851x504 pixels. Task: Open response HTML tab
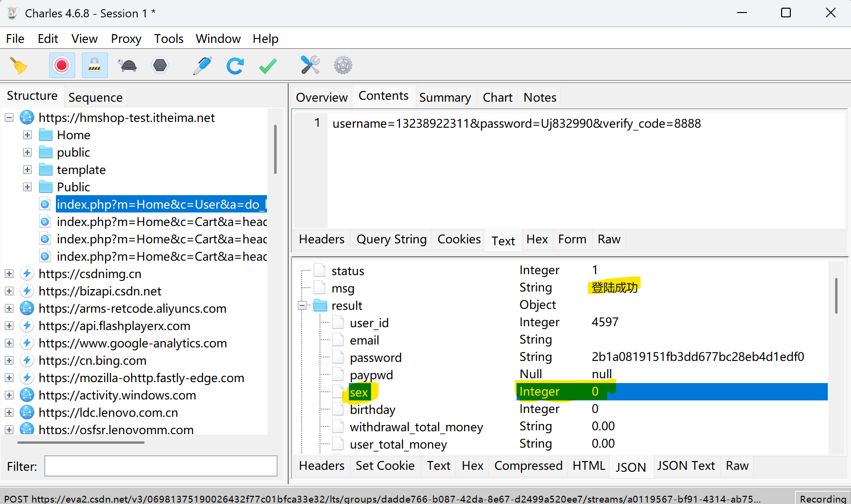pyautogui.click(x=588, y=466)
